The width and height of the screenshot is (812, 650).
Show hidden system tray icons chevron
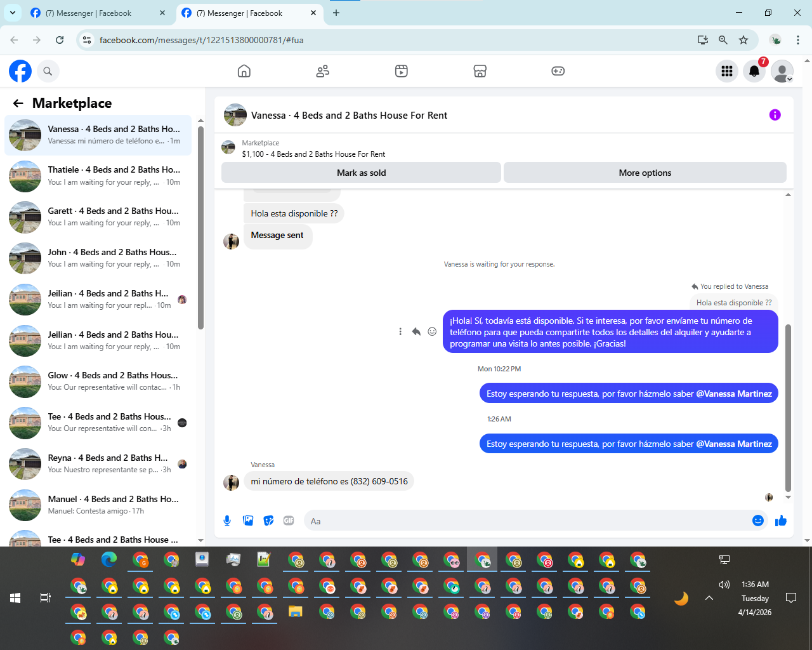pos(709,598)
